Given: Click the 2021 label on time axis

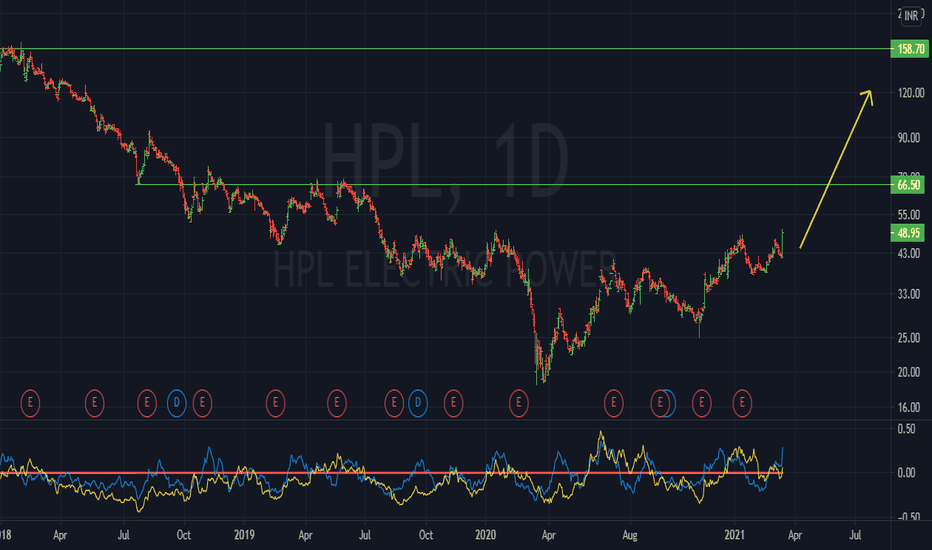Looking at the screenshot, I should click(x=735, y=535).
